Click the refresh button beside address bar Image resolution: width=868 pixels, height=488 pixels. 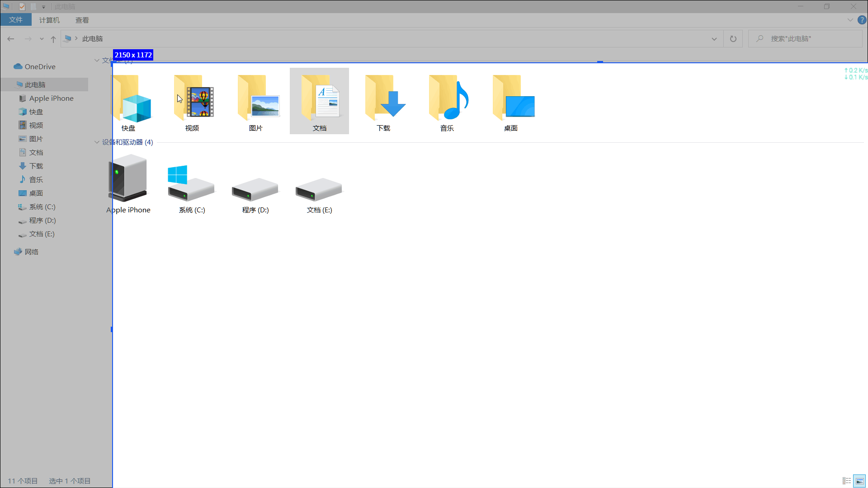pos(733,39)
